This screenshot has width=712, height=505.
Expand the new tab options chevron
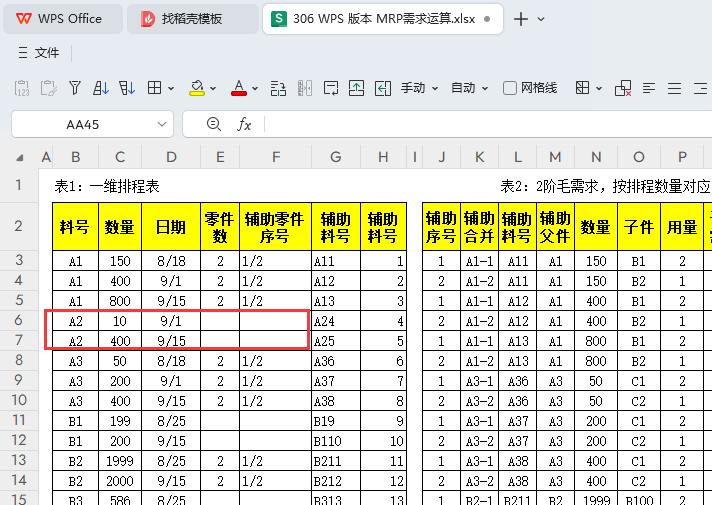tap(541, 19)
